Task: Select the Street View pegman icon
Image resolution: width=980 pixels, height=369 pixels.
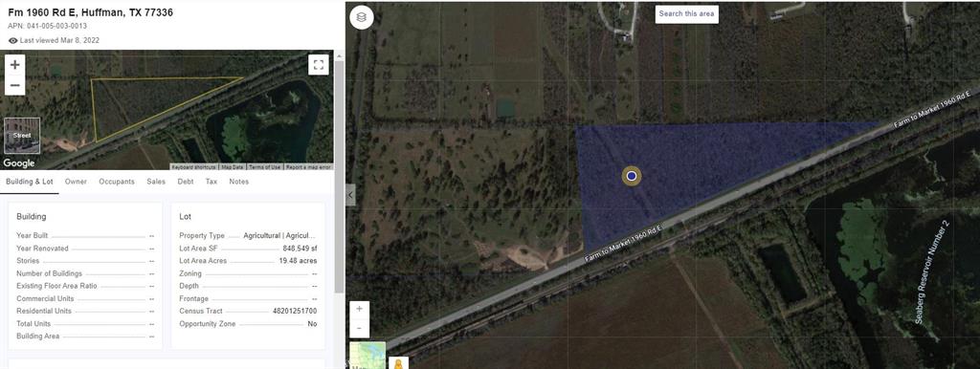Action: click(397, 363)
